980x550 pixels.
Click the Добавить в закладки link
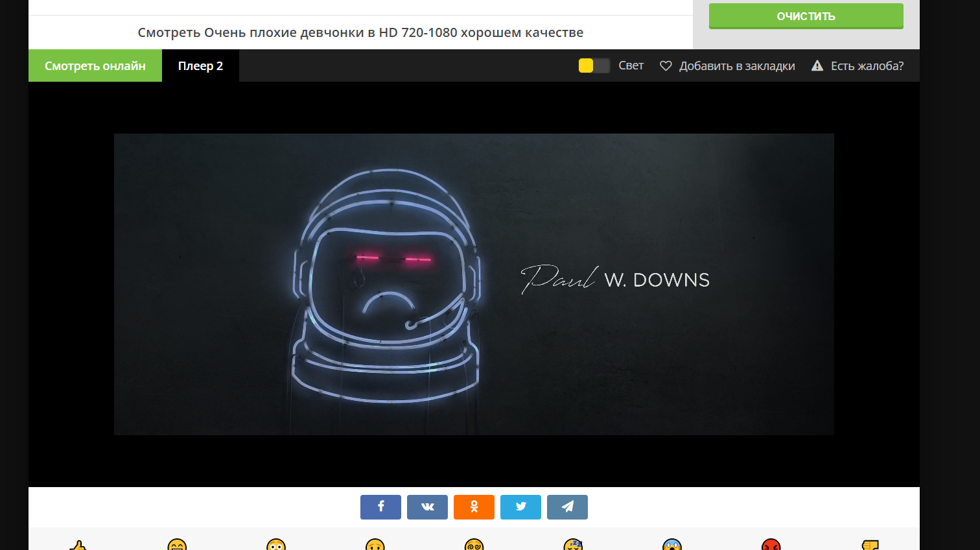pyautogui.click(x=737, y=66)
